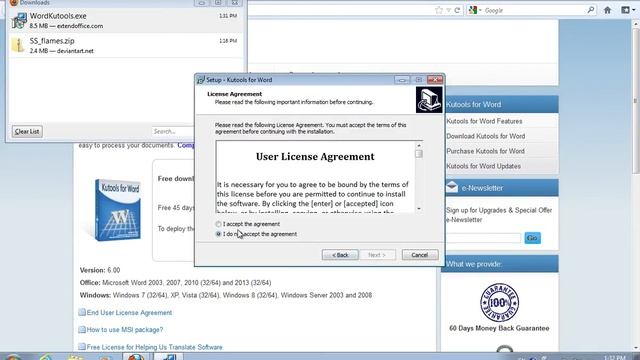
Task: Open the dropdown arrow next to the bookmark star
Action: click(448, 10)
